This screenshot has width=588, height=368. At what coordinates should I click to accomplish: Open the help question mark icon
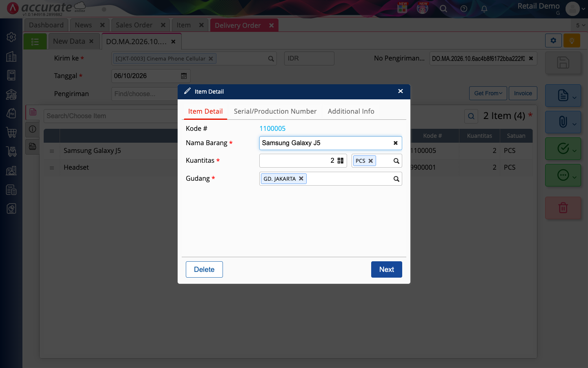[x=464, y=9]
